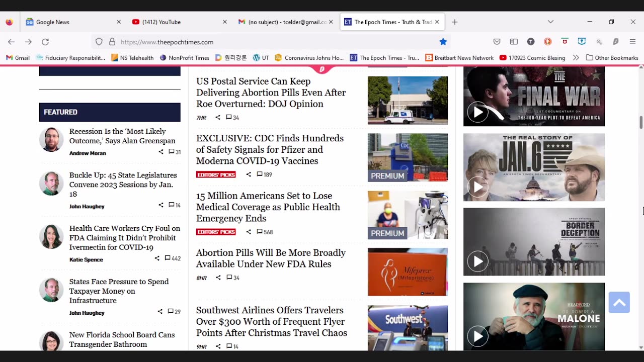Open a new browser tab

(x=455, y=22)
